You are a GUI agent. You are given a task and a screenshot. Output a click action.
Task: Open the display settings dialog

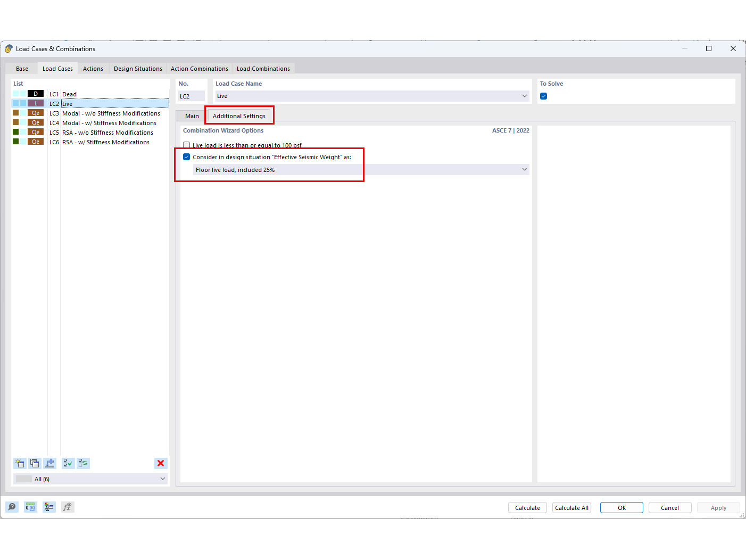[49, 507]
